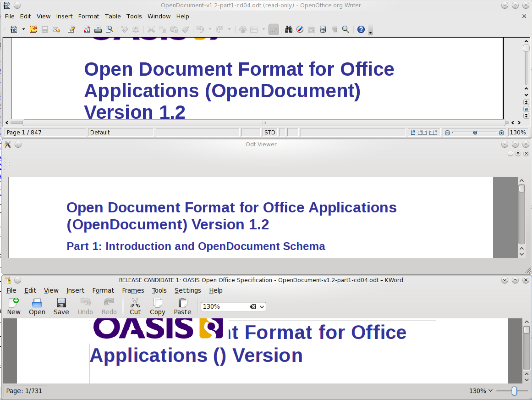532x400 pixels.
Task: Open the Settings menu in KWord
Action: pyautogui.click(x=187, y=290)
